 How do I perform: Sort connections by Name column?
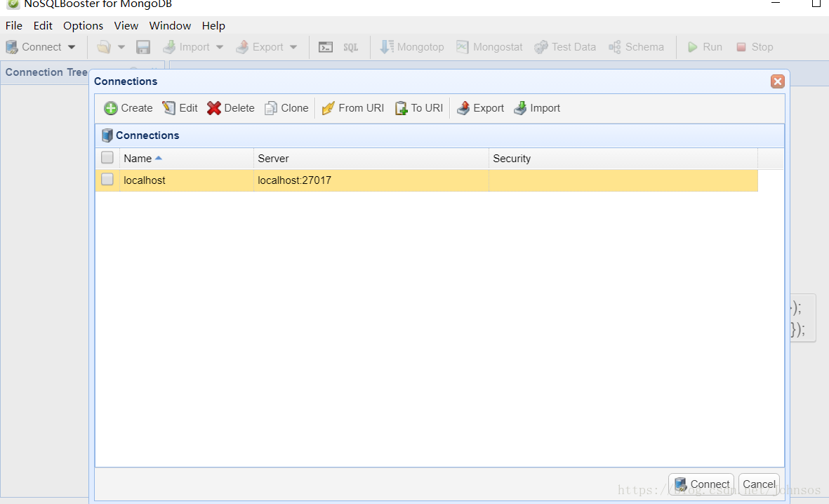click(x=186, y=159)
